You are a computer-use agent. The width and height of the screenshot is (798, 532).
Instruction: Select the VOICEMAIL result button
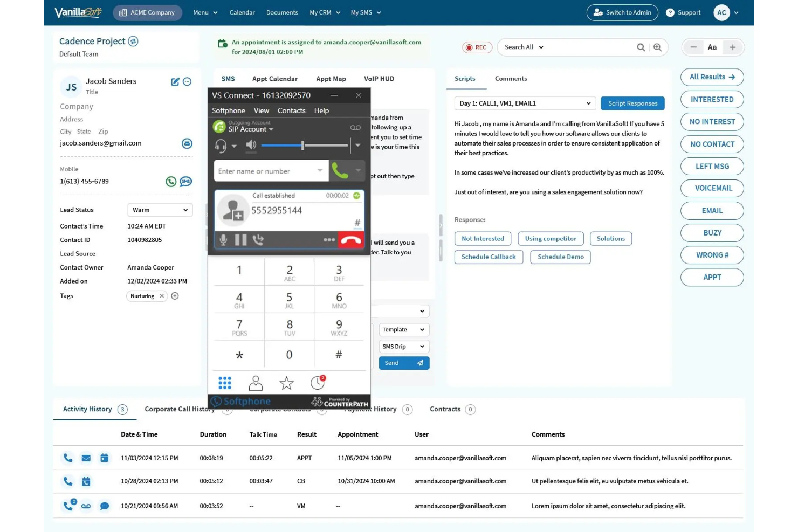point(712,188)
